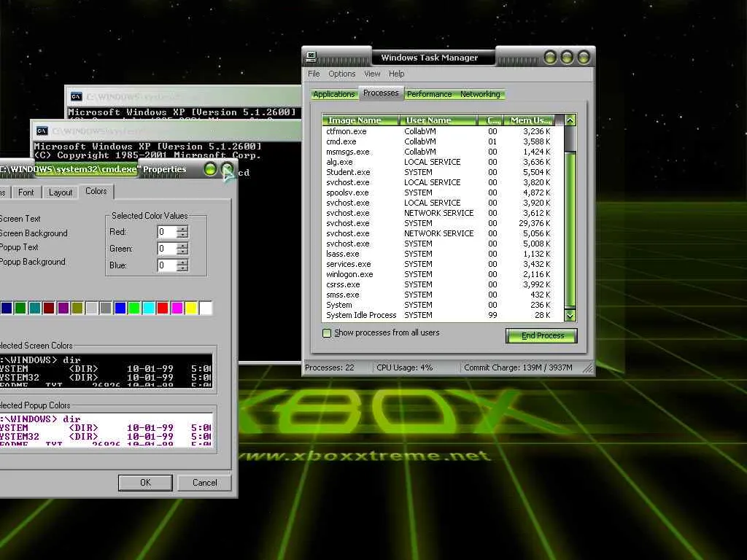This screenshot has width=747, height=560.
Task: Select the Colors tab in cmd Properties
Action: [96, 191]
